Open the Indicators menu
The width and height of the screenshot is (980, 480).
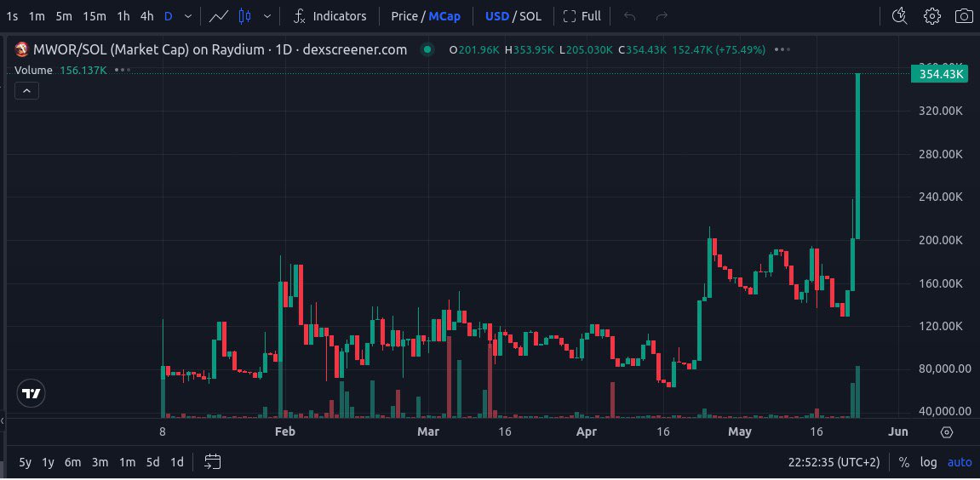330,16
